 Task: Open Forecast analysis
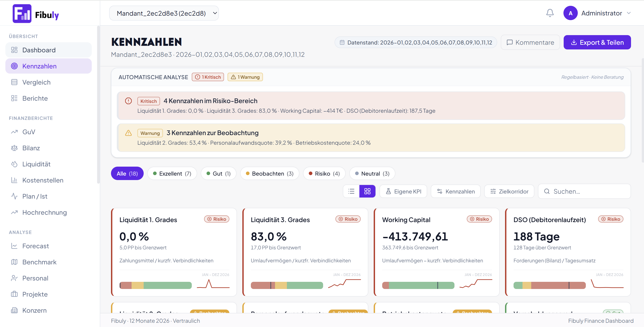pyautogui.click(x=49, y=246)
